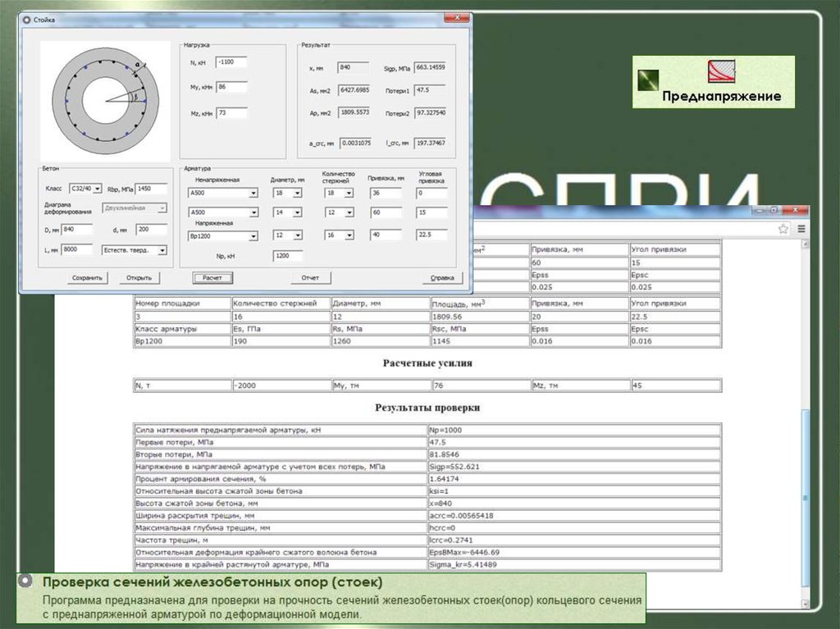Screen dimensions: 840x629
Task: Click the red Преднапряжение curve icon
Action: (x=721, y=72)
